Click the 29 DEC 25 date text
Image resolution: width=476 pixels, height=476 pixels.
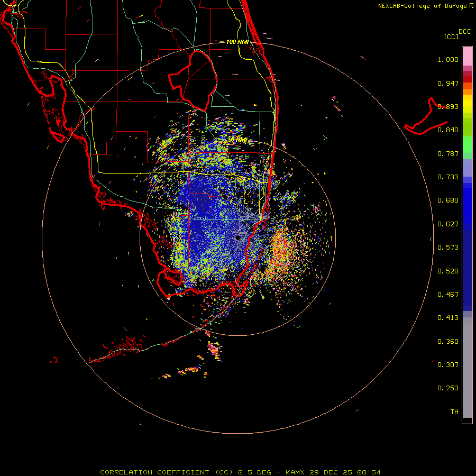click(331, 472)
